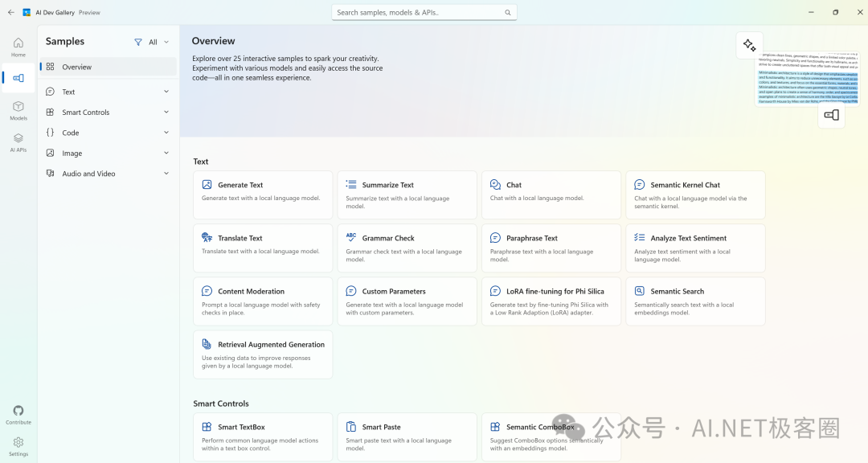Expand the Audio and Video chevron

(x=166, y=174)
